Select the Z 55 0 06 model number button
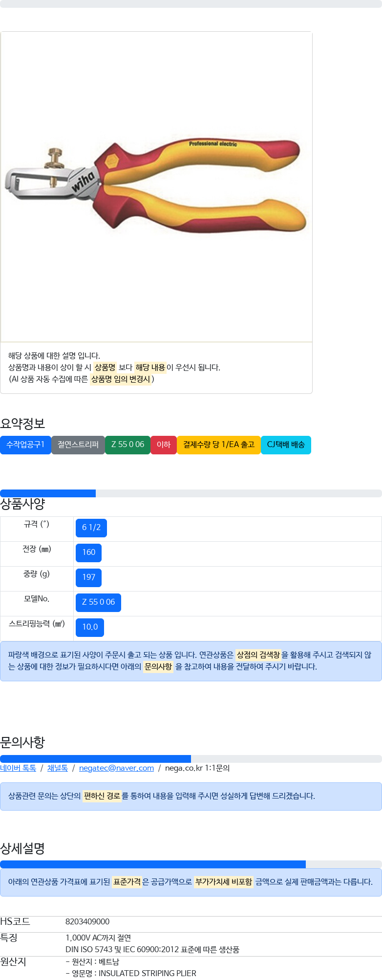 pos(98,602)
